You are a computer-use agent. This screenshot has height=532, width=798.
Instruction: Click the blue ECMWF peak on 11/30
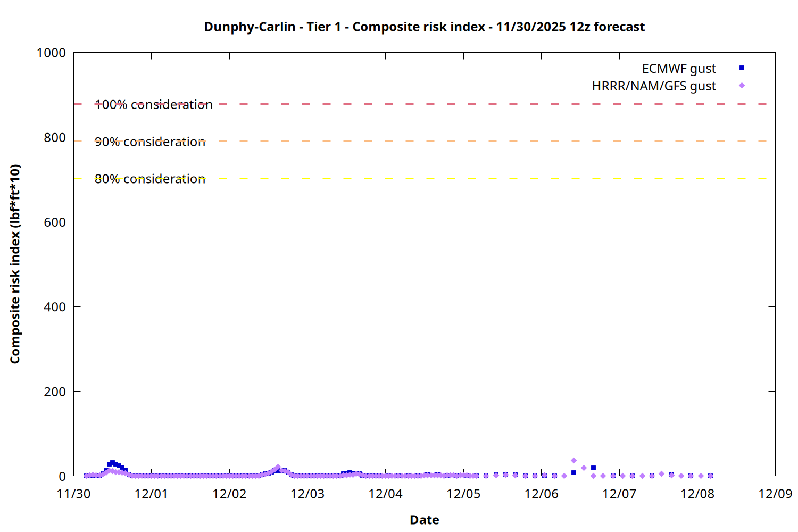coord(112,463)
